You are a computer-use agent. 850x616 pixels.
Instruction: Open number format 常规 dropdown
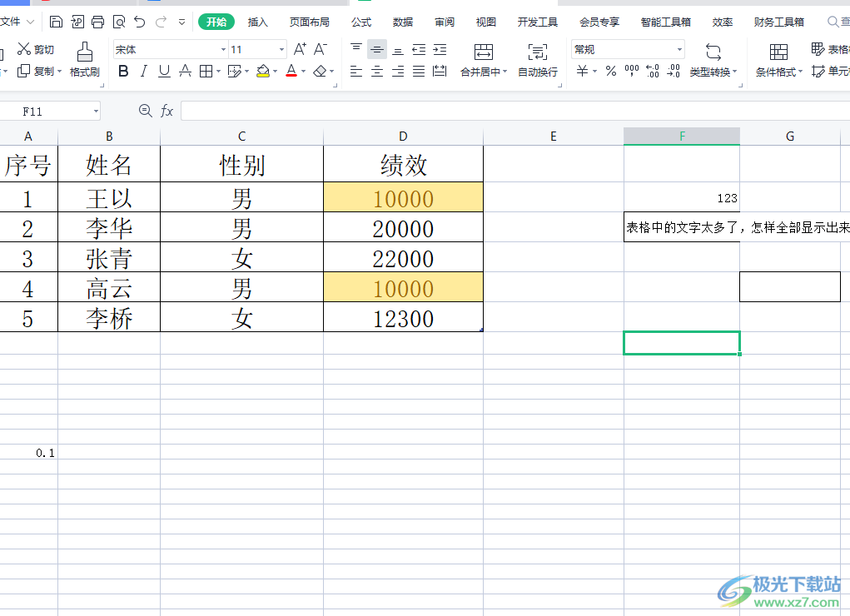[x=679, y=49]
